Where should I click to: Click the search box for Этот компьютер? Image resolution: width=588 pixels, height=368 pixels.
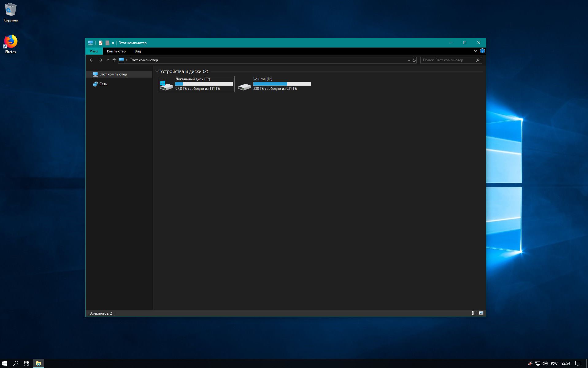448,60
